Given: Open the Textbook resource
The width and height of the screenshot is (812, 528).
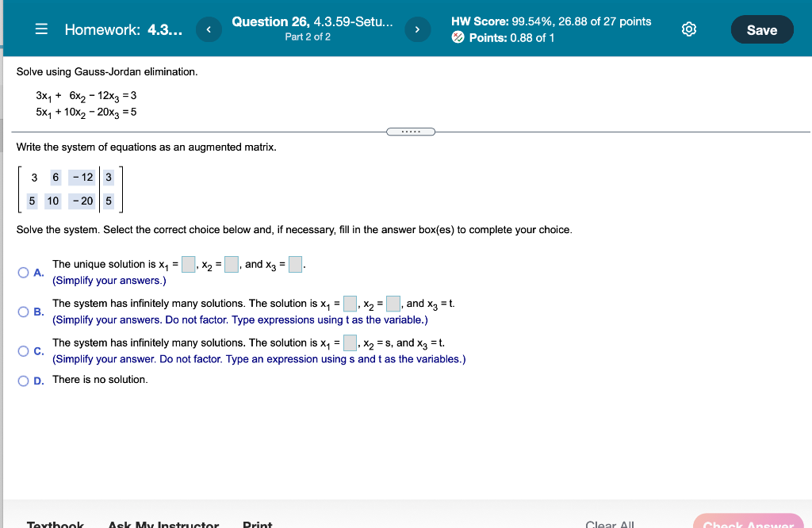Looking at the screenshot, I should [x=56, y=523].
